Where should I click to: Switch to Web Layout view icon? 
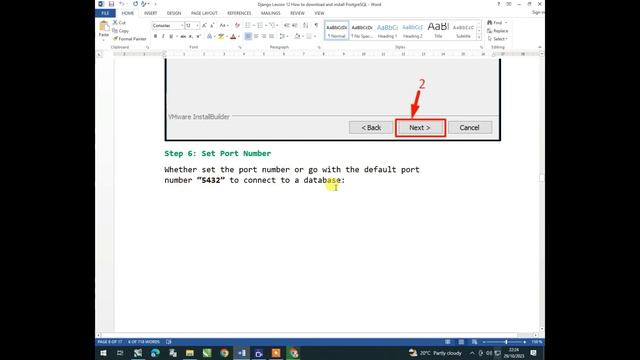474,342
